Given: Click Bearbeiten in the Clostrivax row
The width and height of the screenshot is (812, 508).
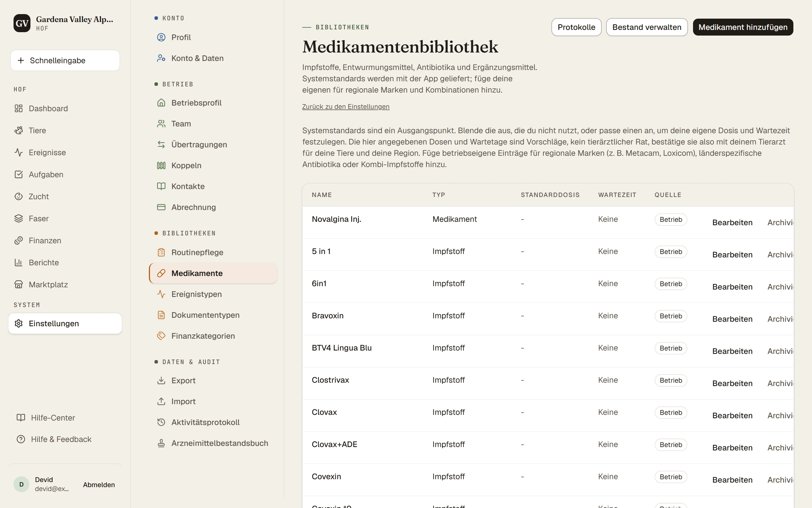Looking at the screenshot, I should pyautogui.click(x=732, y=383).
